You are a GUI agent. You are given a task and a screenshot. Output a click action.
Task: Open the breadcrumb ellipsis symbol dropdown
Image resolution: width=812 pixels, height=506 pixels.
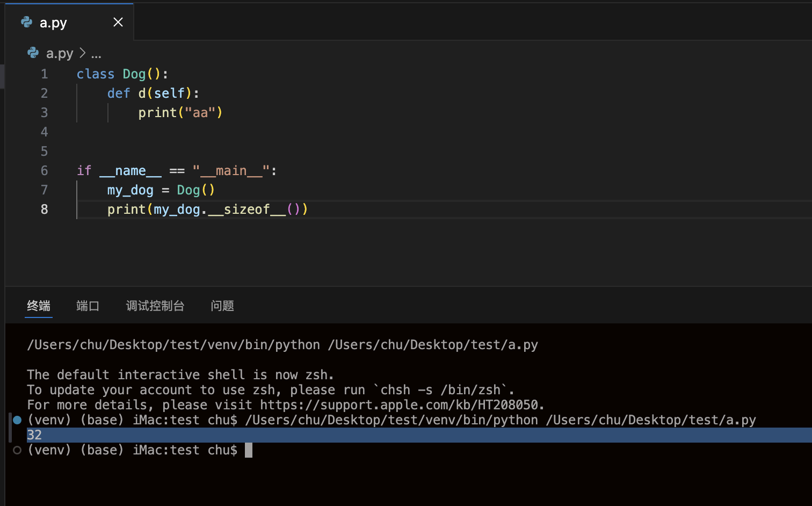[96, 54]
